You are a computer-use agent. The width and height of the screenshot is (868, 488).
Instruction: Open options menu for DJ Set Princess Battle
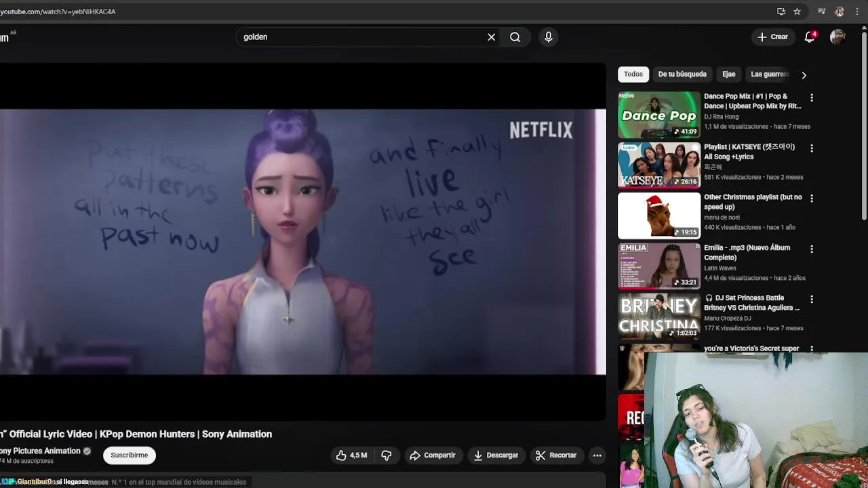pos(812,299)
